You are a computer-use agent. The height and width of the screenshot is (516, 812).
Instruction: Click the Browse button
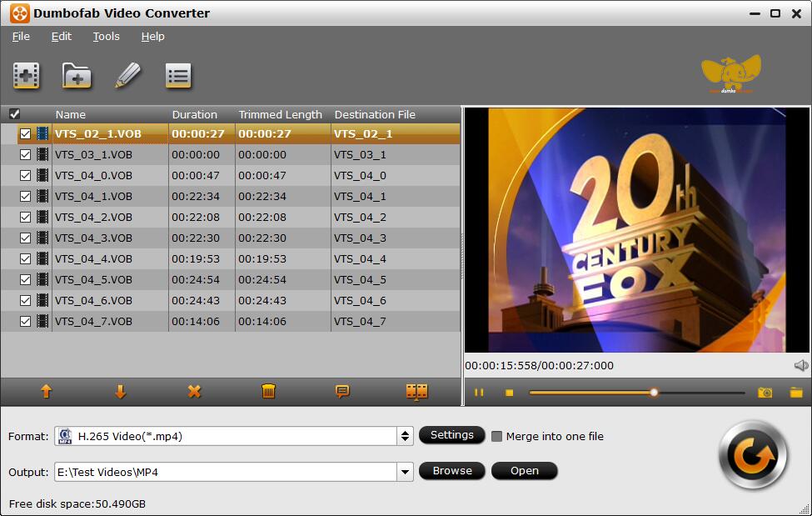click(451, 471)
